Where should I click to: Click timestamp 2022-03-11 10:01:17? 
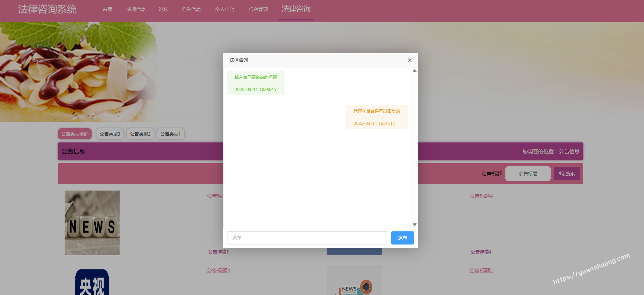[374, 123]
